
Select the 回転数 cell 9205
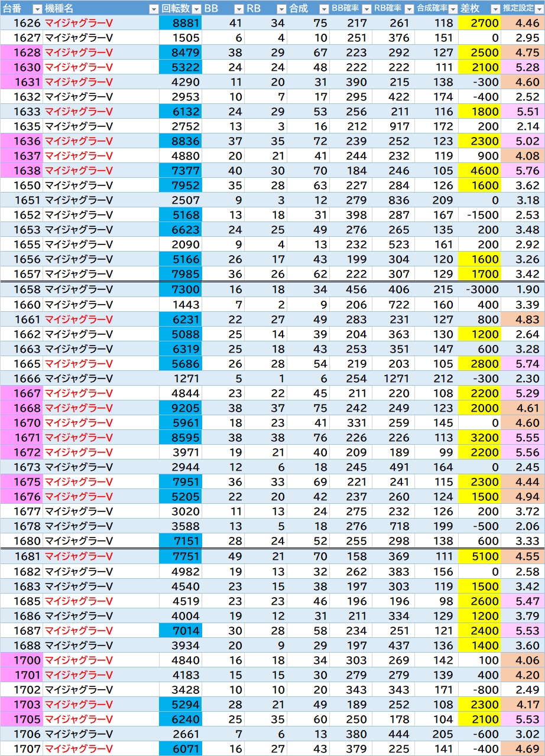tap(180, 408)
